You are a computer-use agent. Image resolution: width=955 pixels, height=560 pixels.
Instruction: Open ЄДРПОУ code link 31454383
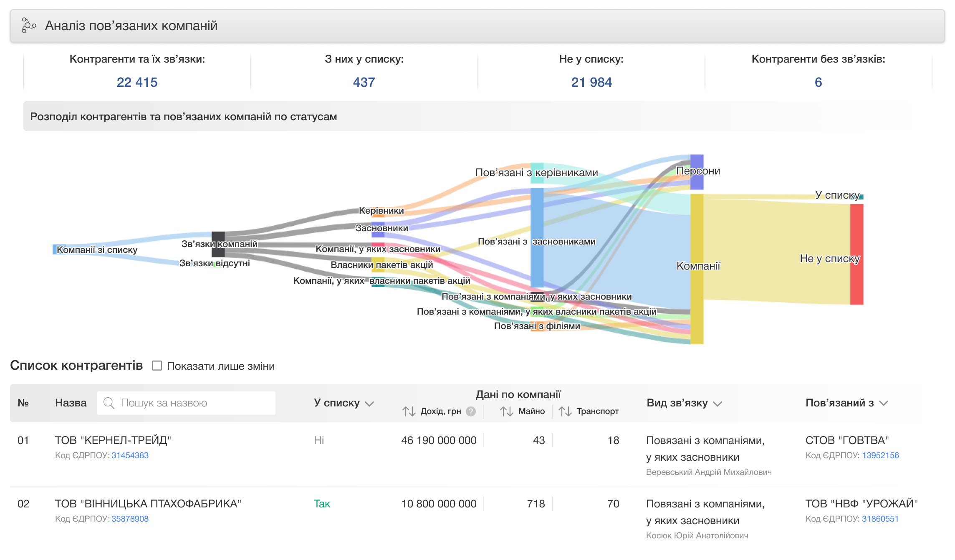pyautogui.click(x=130, y=455)
